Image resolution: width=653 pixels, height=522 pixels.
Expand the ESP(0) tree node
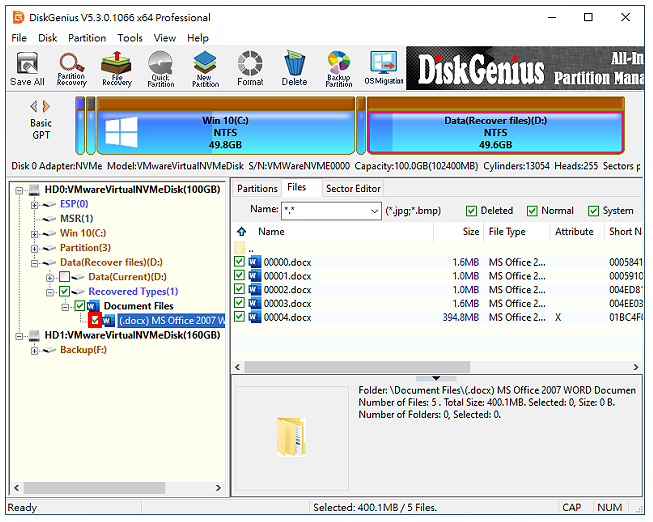coord(35,205)
